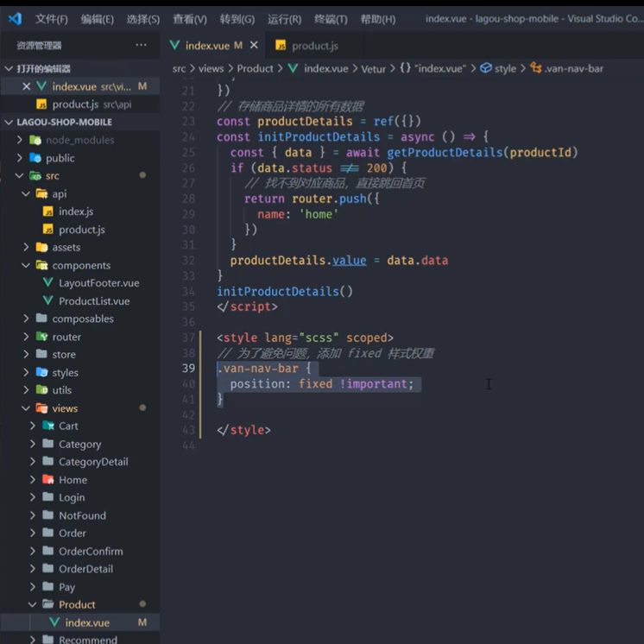Expand the store folder
644x644 pixels.
click(80, 355)
